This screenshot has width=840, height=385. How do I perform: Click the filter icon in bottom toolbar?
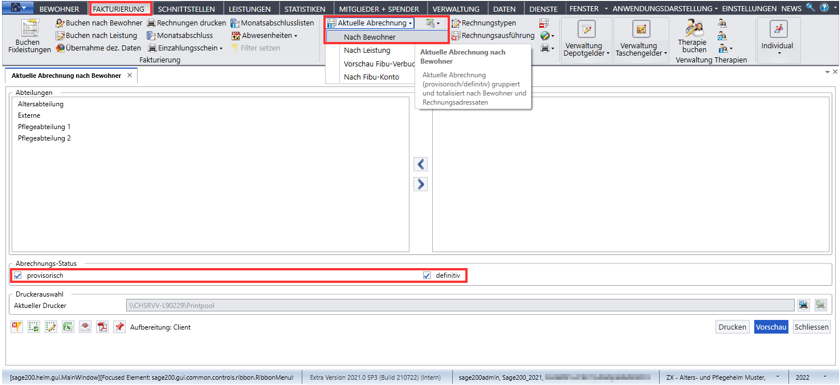pyautogui.click(x=17, y=327)
